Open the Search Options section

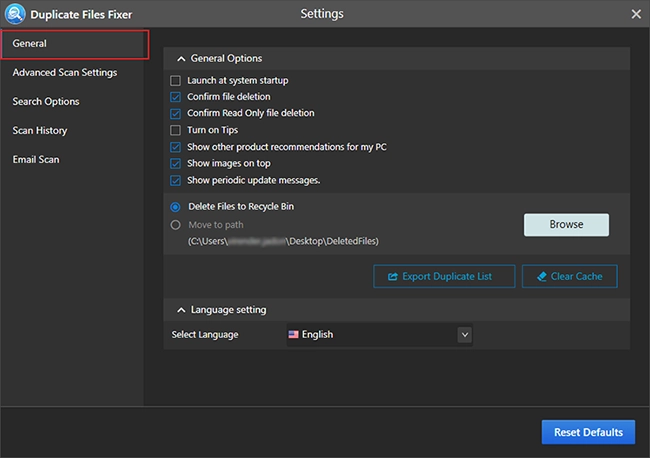[x=46, y=102]
